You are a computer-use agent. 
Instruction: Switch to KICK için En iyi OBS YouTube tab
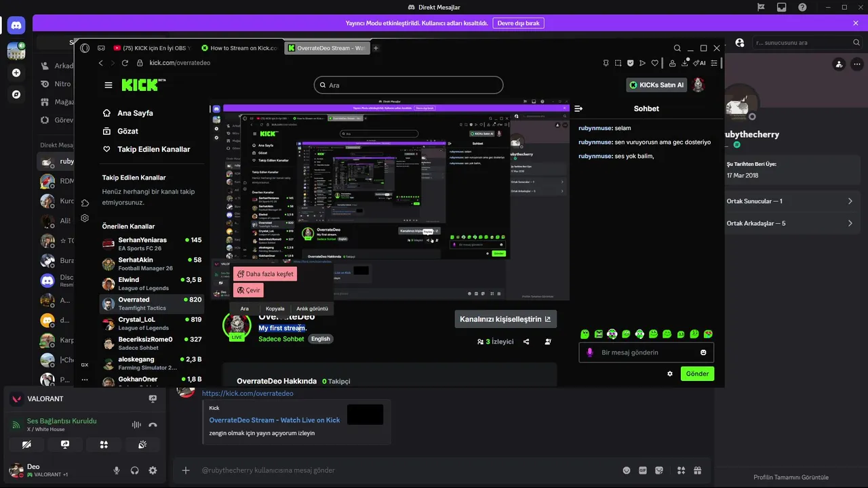(x=153, y=48)
